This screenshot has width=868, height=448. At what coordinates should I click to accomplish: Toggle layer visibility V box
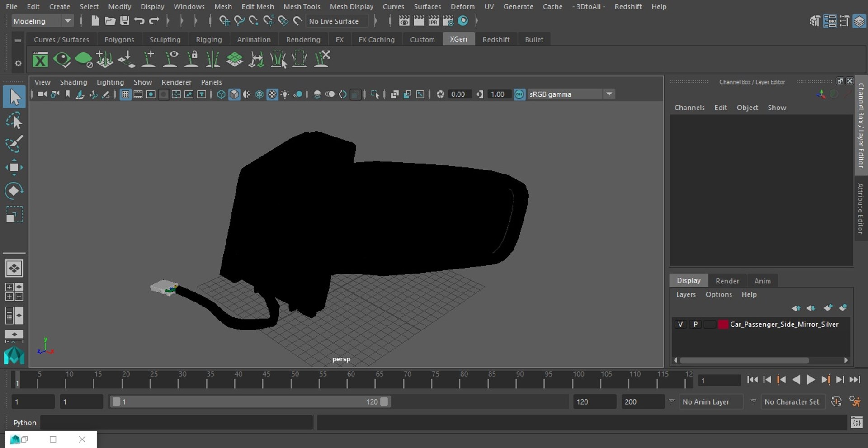(x=680, y=324)
